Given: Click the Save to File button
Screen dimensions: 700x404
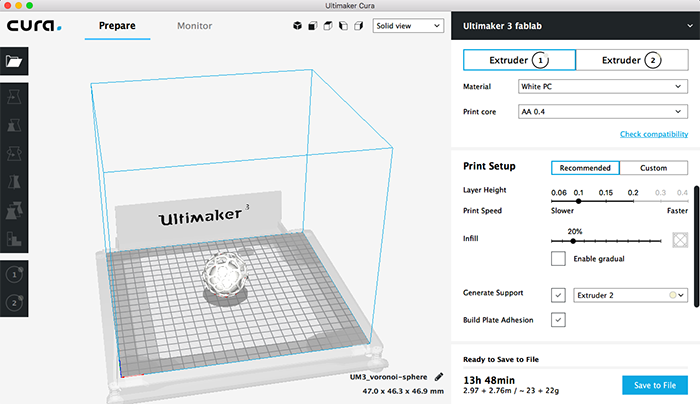Looking at the screenshot, I should click(655, 385).
